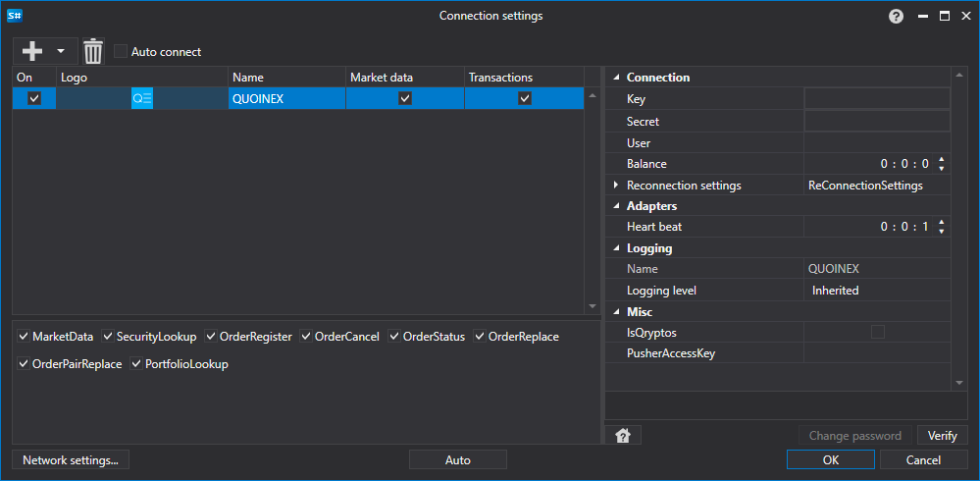Uncheck the MarketData message type checkbox
The image size is (980, 481).
point(24,337)
